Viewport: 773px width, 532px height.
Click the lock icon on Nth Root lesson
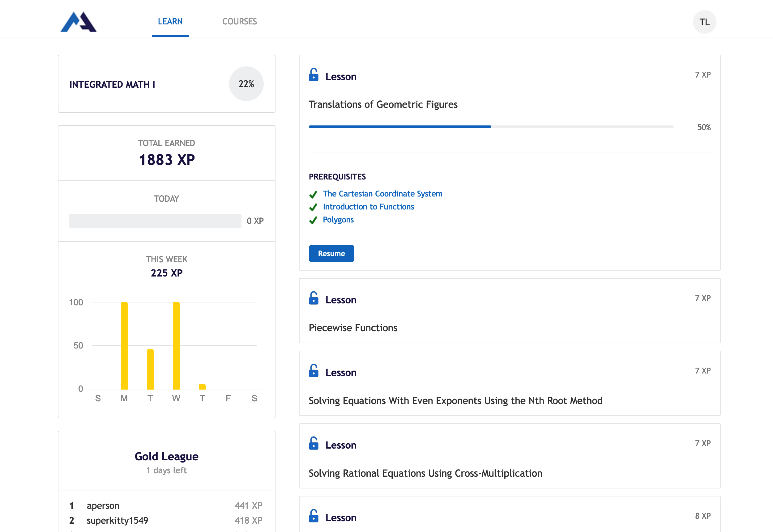[x=314, y=371]
